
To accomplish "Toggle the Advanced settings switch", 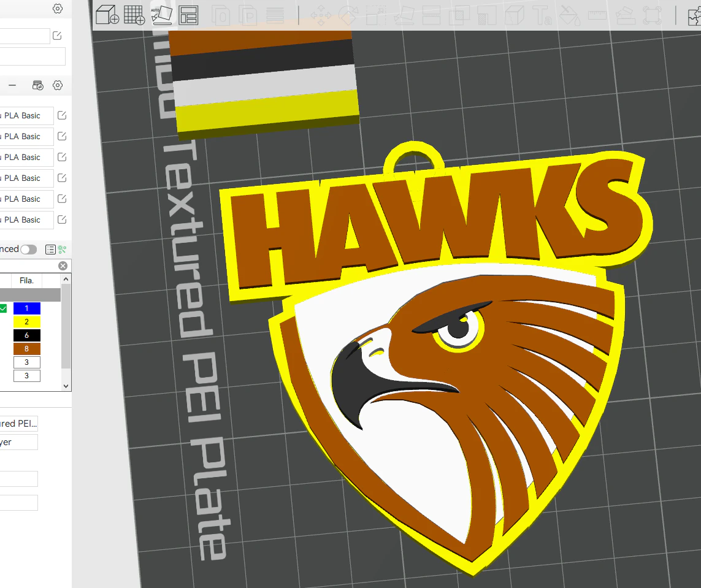I will (x=29, y=250).
